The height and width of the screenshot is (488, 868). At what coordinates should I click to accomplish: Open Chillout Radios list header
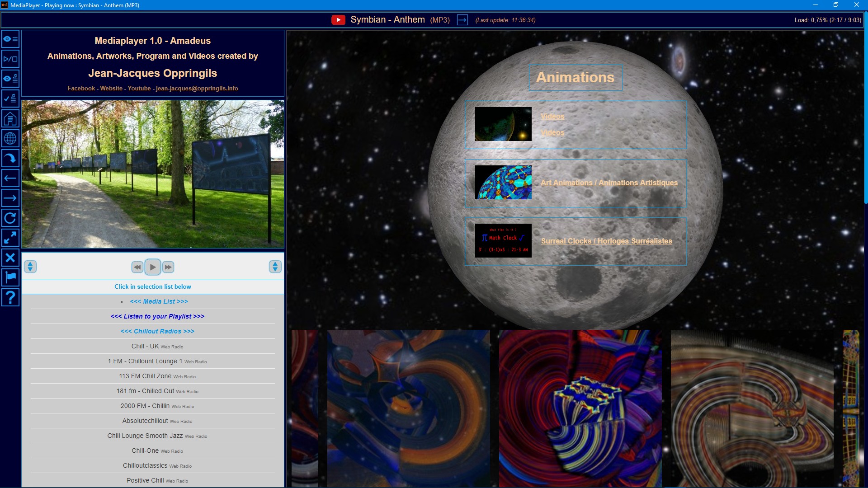pos(157,331)
